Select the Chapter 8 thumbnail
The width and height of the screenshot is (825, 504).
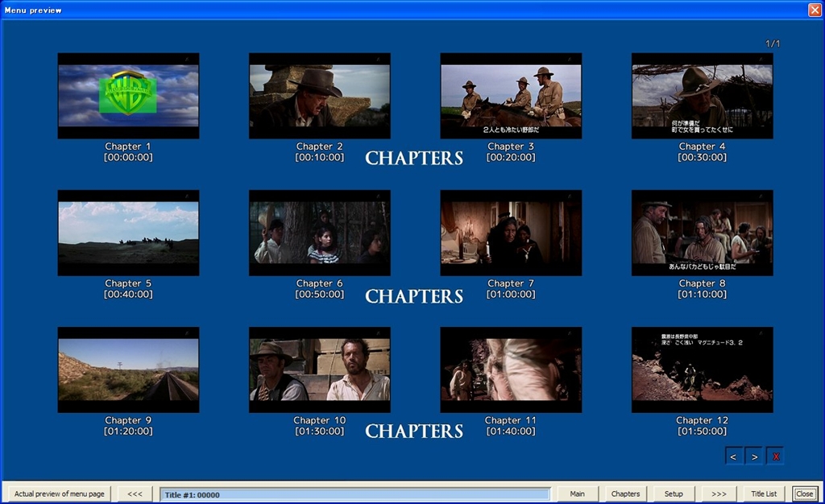(703, 233)
